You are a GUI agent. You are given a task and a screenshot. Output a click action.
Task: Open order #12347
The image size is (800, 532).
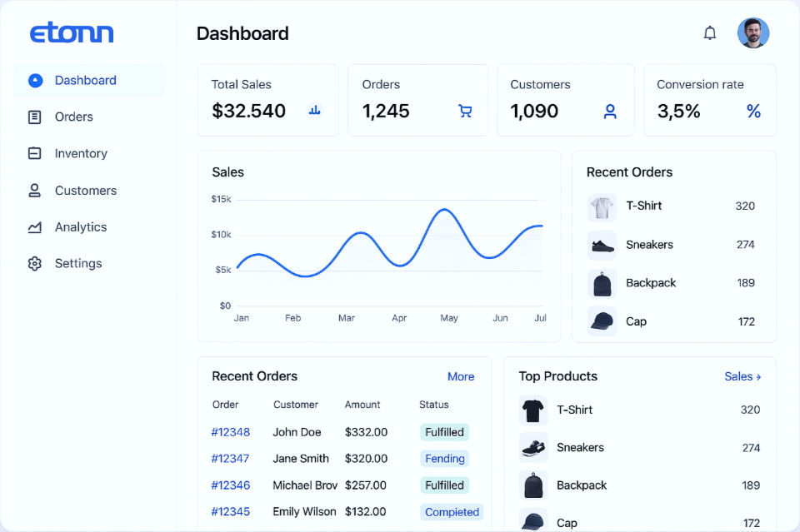(x=230, y=459)
